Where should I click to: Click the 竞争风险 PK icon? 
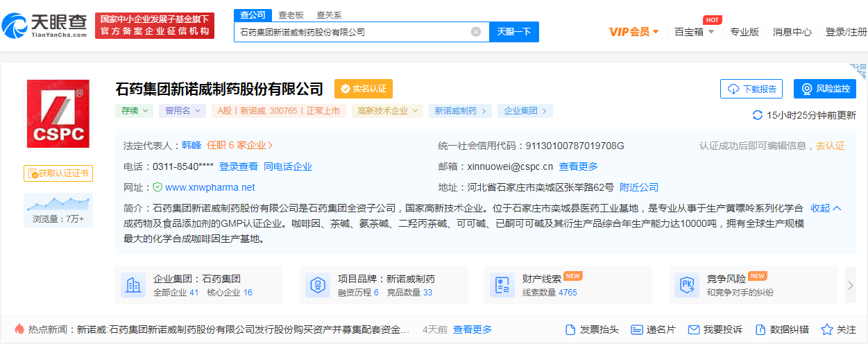tap(687, 285)
